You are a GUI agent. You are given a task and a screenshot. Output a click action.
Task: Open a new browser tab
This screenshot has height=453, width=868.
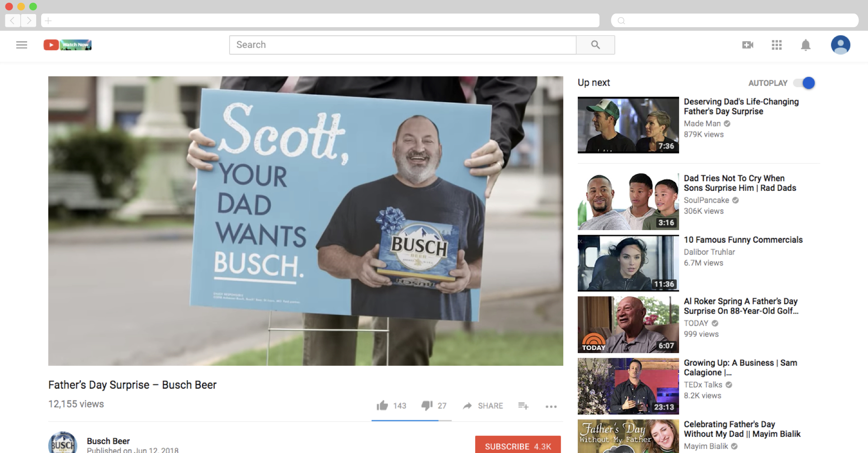(x=48, y=20)
